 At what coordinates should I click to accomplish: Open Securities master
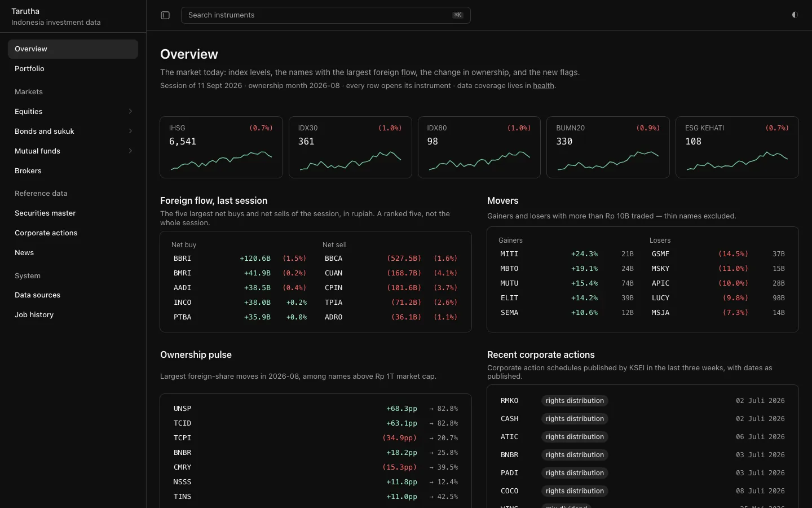[73, 213]
